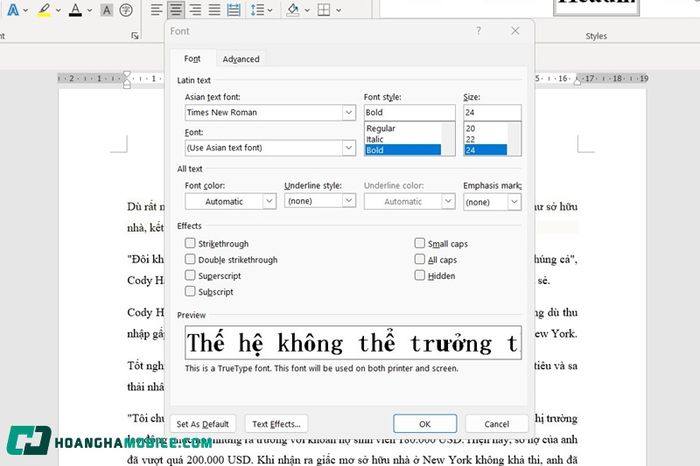Expand the Asian text font dropdown
Screen dimensions: 700x466
(349, 113)
